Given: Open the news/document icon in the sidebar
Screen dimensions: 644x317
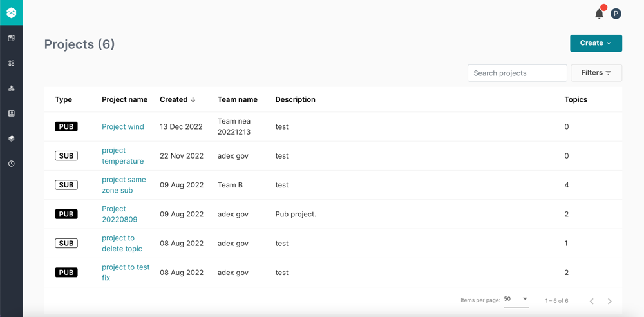Looking at the screenshot, I should pos(11,38).
